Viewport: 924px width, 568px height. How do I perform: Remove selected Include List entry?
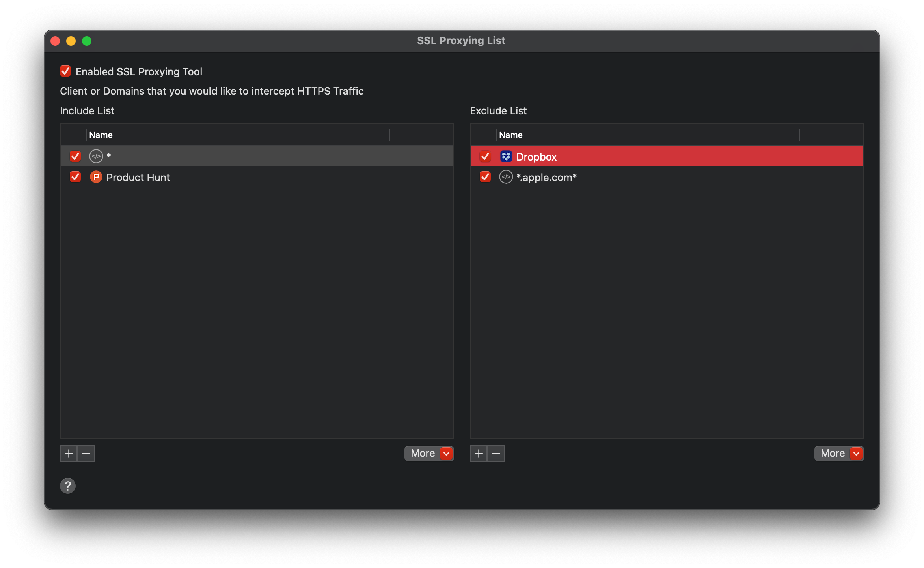86,454
